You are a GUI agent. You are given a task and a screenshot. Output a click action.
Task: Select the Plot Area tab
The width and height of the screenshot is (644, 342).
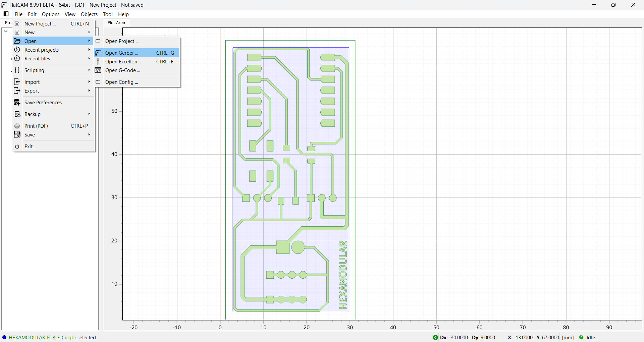click(116, 23)
